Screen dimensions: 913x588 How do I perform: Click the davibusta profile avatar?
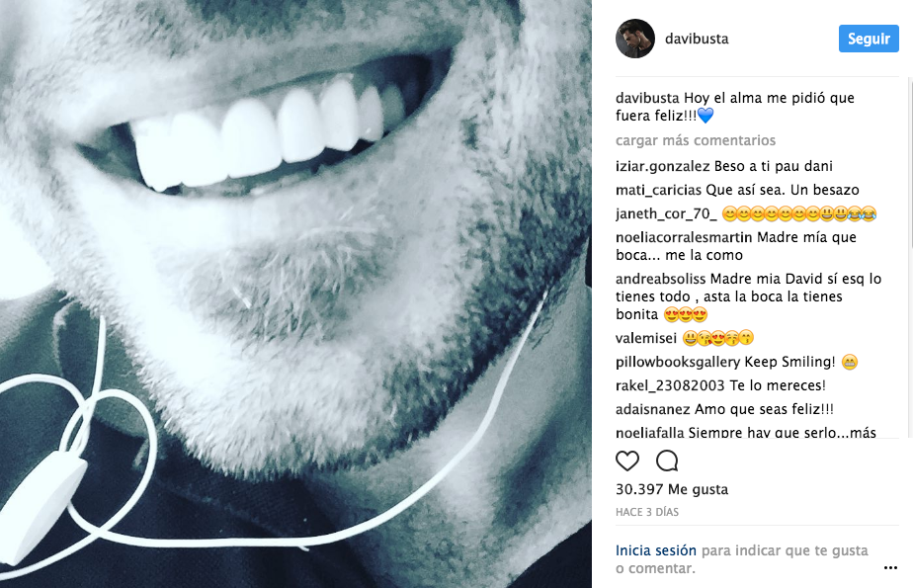[x=634, y=39]
